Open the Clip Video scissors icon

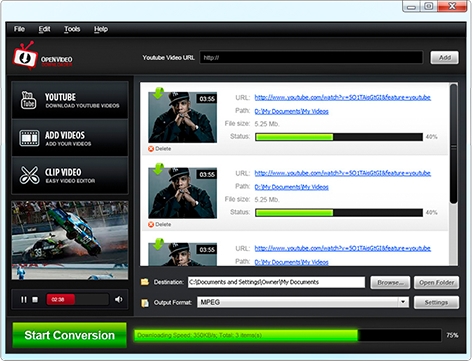coord(29,175)
